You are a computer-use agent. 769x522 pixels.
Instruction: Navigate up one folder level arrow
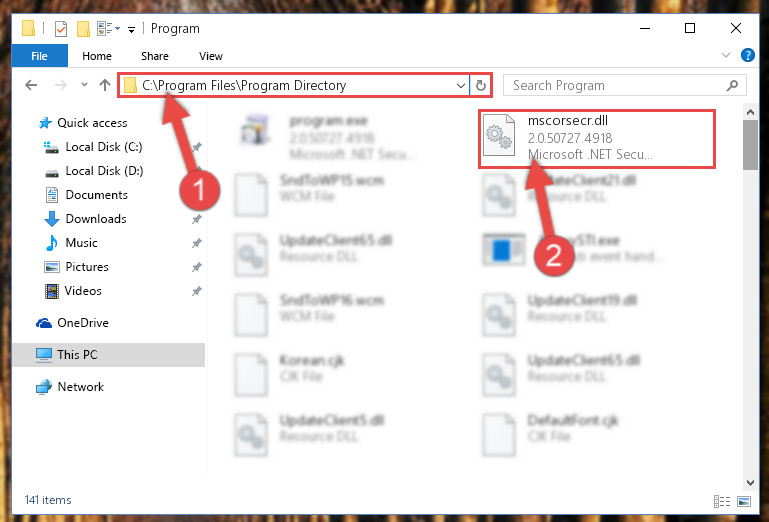tap(104, 85)
